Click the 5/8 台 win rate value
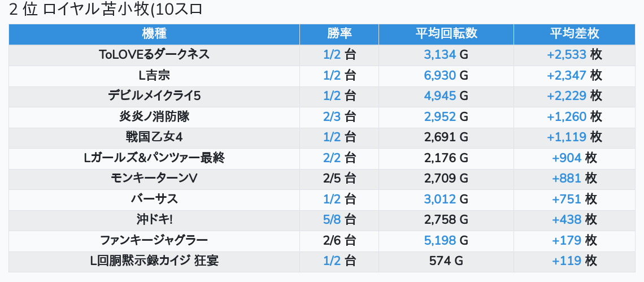Screen dimensions: 644x282 340,219
